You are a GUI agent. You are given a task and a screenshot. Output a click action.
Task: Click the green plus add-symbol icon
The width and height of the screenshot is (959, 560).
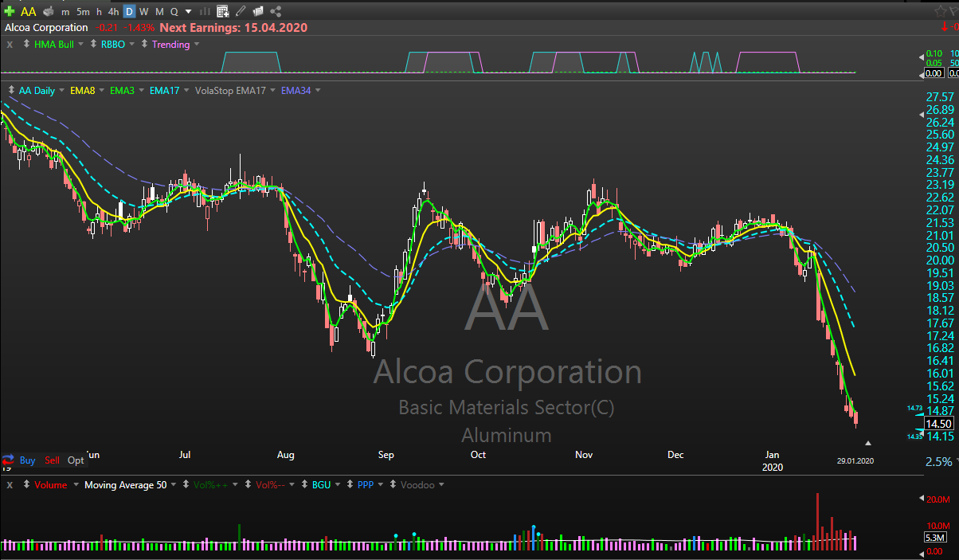(9, 11)
